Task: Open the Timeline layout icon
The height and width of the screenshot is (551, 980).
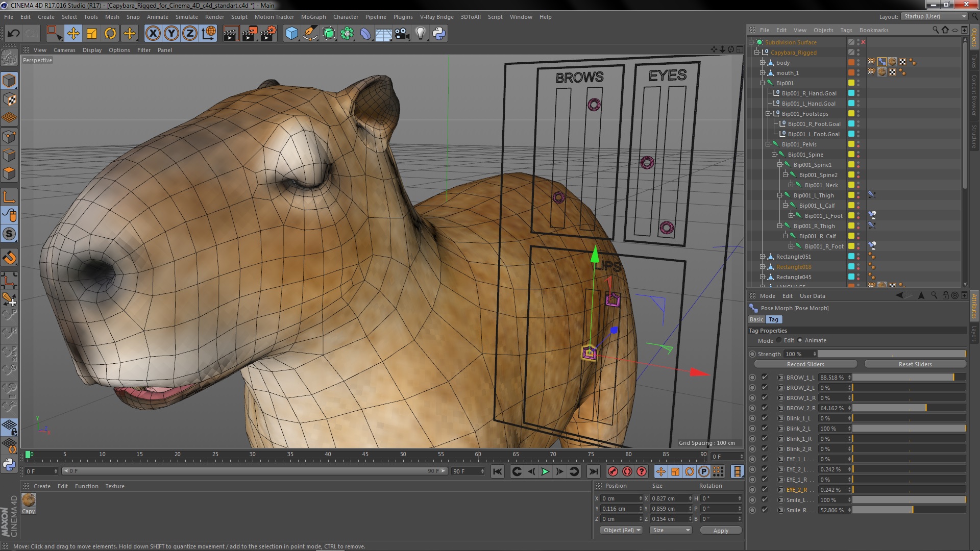Action: pos(737,471)
